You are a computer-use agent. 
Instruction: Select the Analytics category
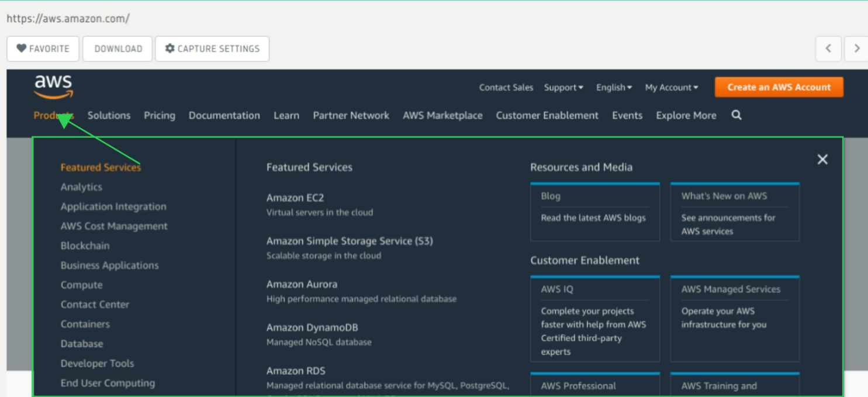pos(81,187)
